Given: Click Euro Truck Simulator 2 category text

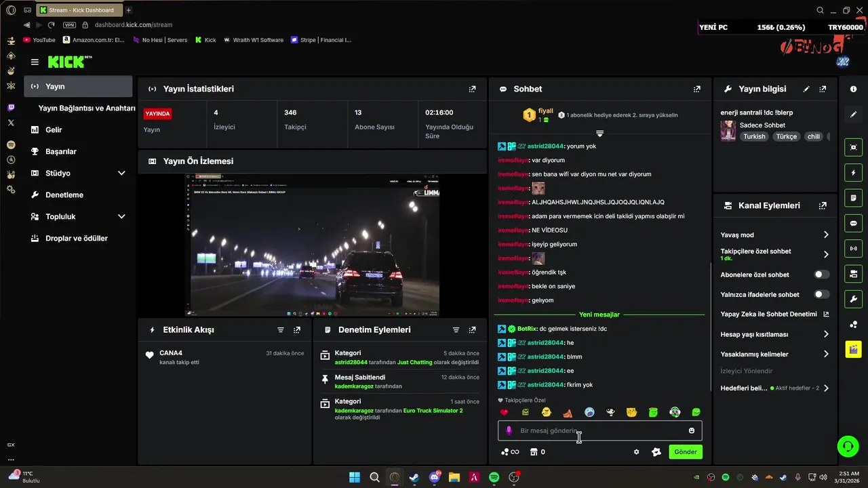Looking at the screenshot, I should pyautogui.click(x=433, y=411).
